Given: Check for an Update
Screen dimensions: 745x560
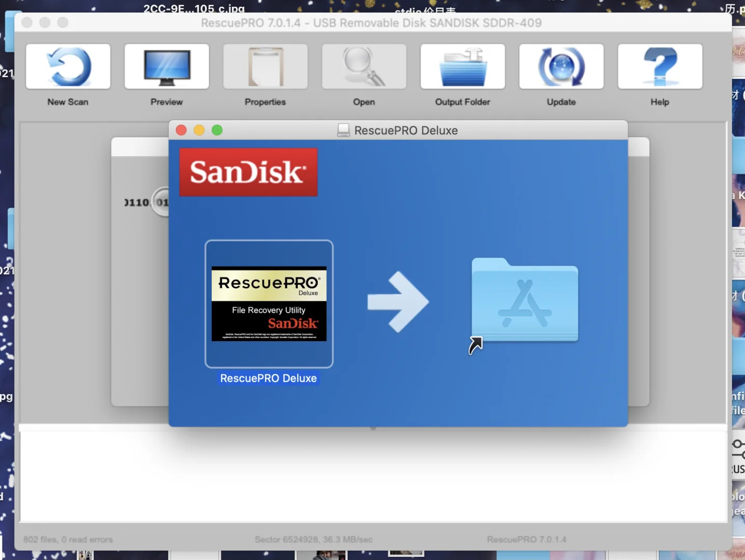Looking at the screenshot, I should 561,67.
